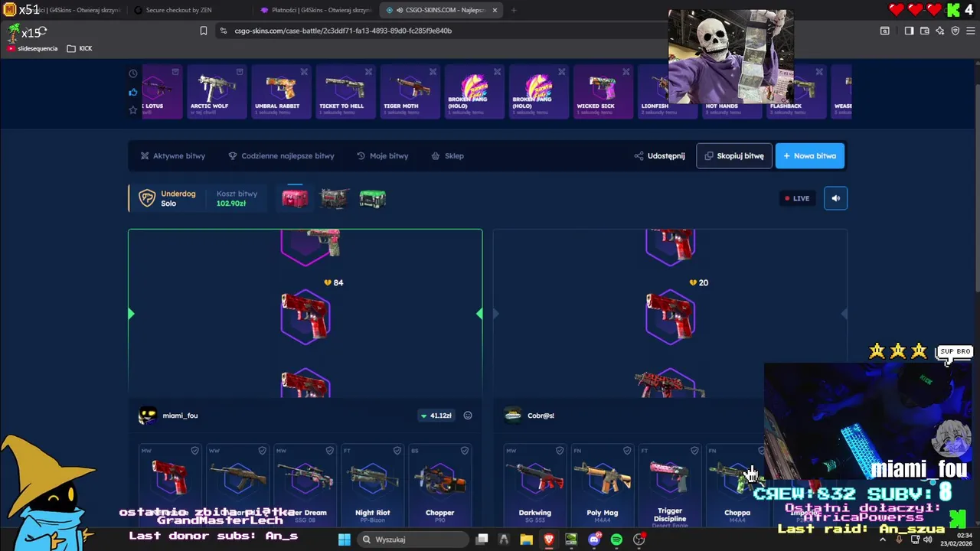Viewport: 980px width, 551px height.
Task: Click the battle icon on Tiger Moth card
Action: [433, 72]
